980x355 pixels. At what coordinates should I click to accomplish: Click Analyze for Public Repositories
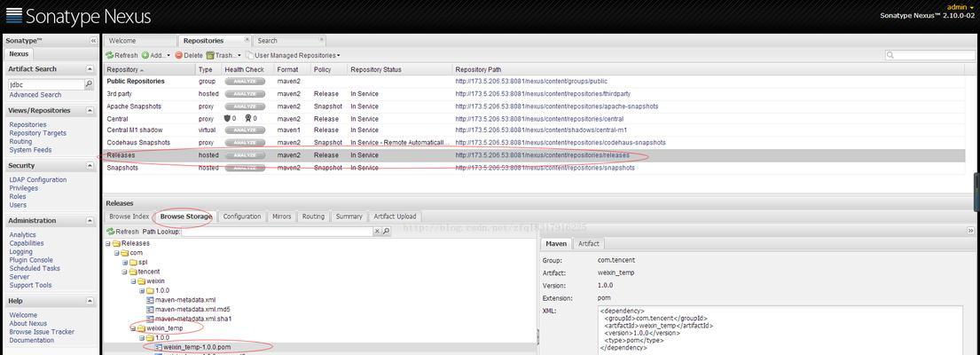[245, 82]
